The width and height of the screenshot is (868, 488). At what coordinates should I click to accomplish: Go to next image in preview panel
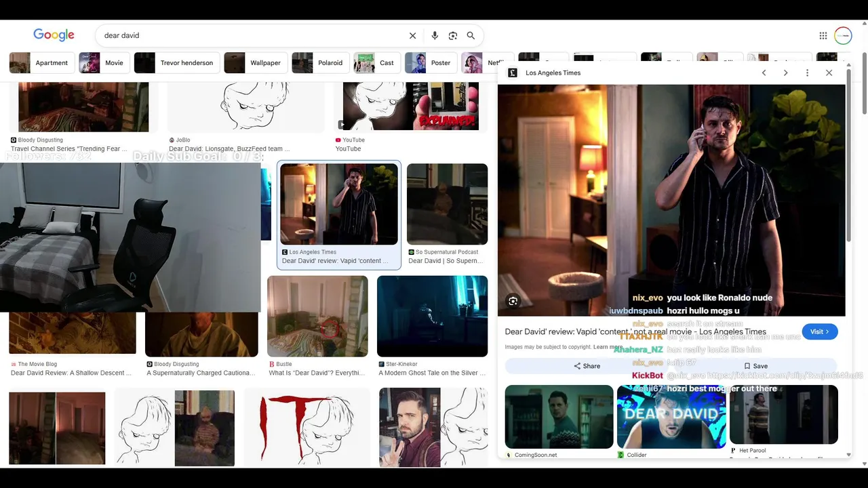pos(785,73)
